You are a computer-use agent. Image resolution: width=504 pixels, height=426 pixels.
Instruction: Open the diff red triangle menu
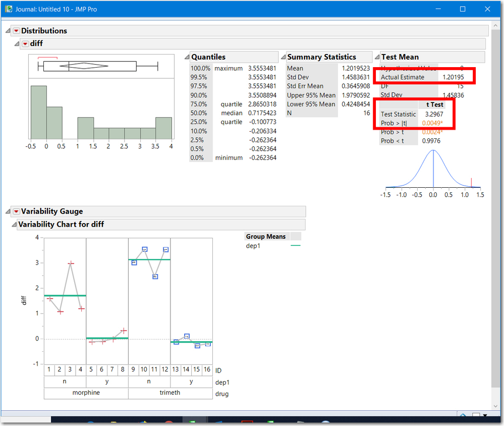pos(25,44)
